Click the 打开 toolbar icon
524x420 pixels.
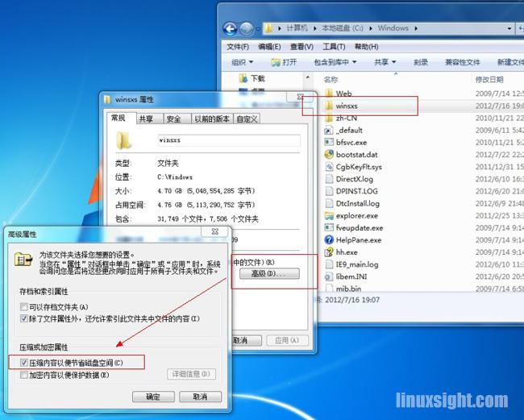(x=275, y=62)
